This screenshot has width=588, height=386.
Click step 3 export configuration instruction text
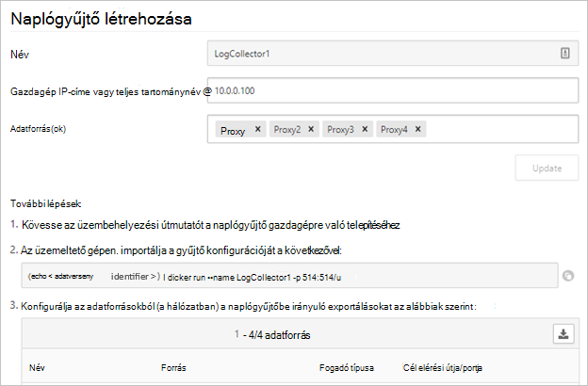(x=249, y=306)
